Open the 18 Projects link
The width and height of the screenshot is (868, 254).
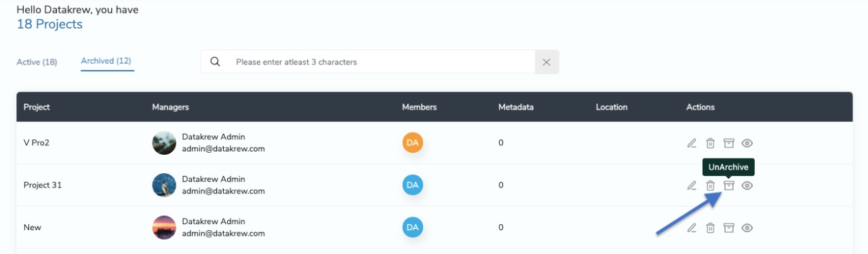[50, 24]
